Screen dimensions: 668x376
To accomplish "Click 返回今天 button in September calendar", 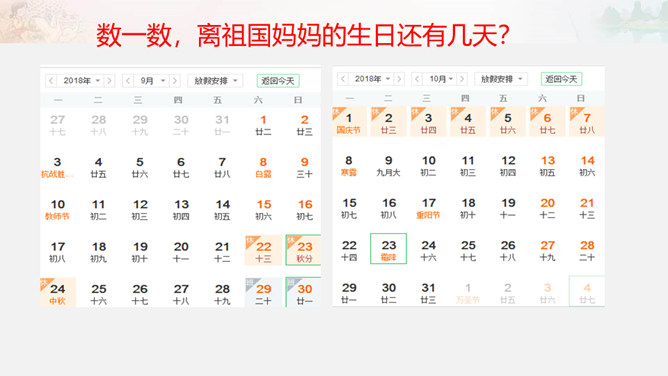I will pyautogui.click(x=278, y=80).
